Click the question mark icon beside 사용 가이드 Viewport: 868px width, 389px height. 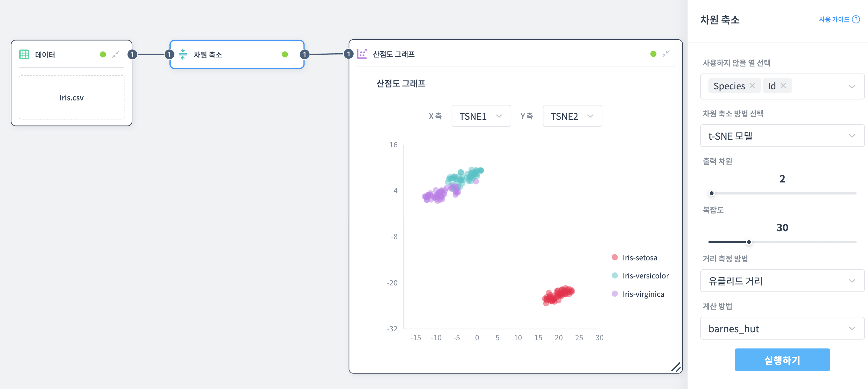tap(856, 19)
